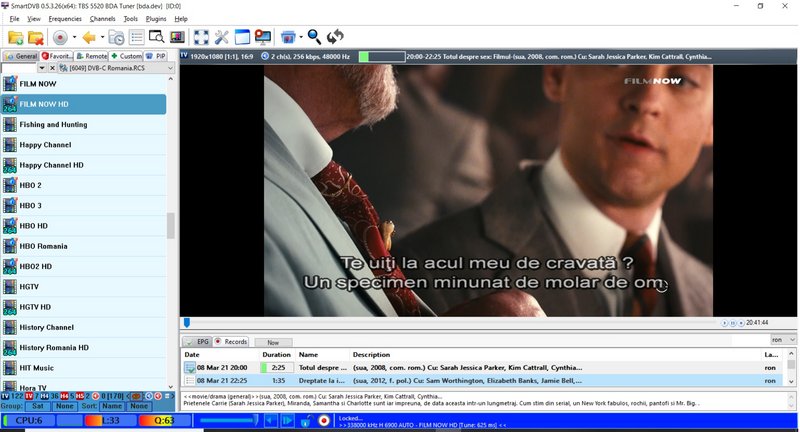Switch to the Custom tab
This screenshot has width=800, height=432.
pyautogui.click(x=126, y=56)
